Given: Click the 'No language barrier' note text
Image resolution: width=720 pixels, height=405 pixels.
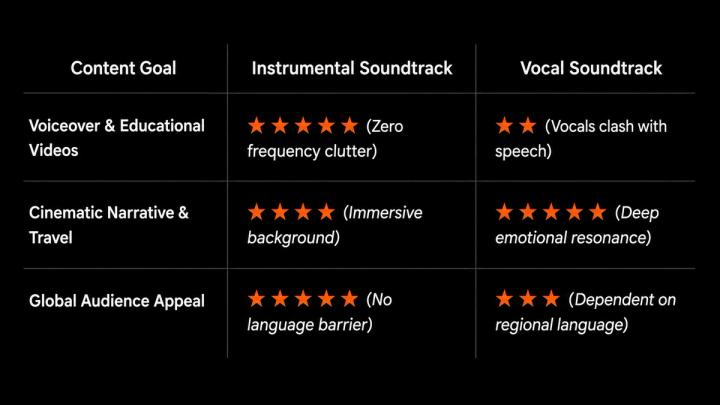Looking at the screenshot, I should tap(320, 312).
